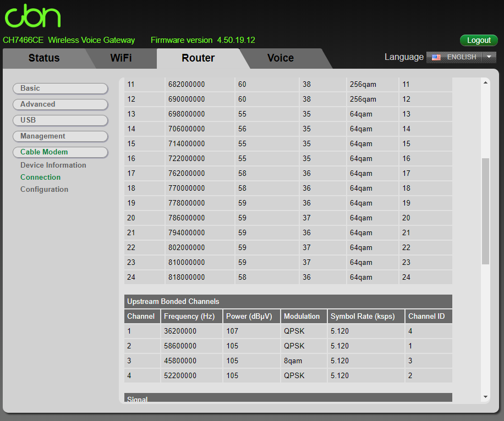Click downstream frequency 786000000

point(187,218)
